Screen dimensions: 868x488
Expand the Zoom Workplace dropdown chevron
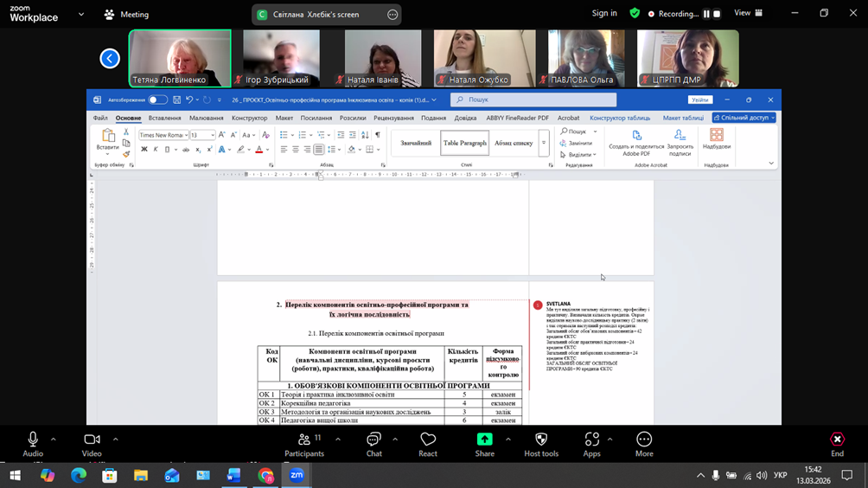(81, 14)
